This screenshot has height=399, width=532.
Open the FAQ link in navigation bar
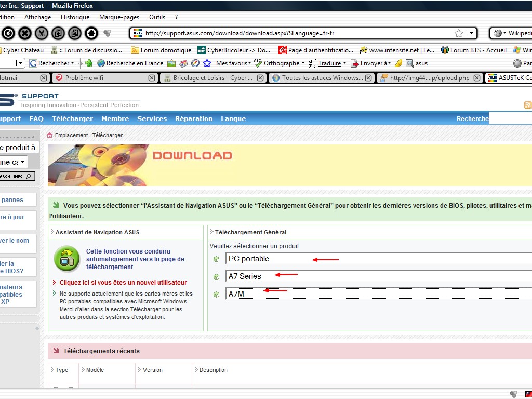[36, 119]
